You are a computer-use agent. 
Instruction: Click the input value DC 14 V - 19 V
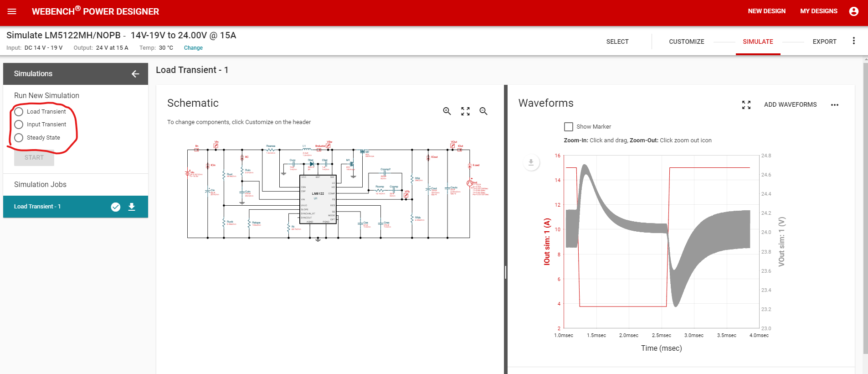click(44, 48)
